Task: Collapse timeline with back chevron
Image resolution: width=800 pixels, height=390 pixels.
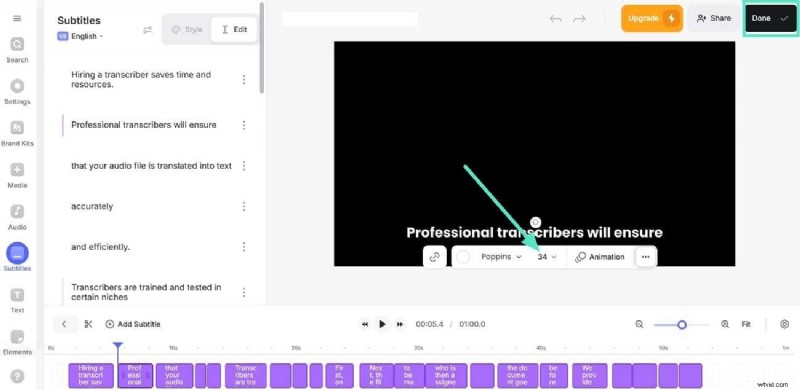Action: [x=64, y=324]
